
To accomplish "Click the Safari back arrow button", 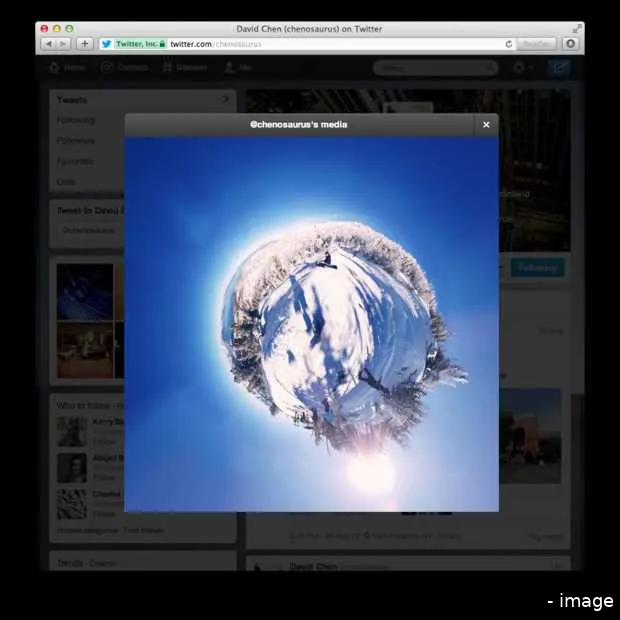I will (48, 44).
